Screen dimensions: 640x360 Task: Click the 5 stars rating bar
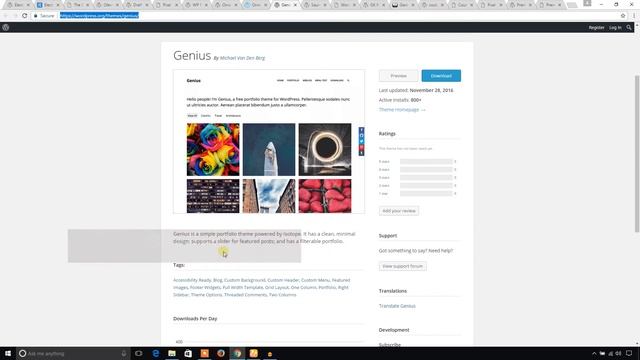pyautogui.click(x=426, y=162)
